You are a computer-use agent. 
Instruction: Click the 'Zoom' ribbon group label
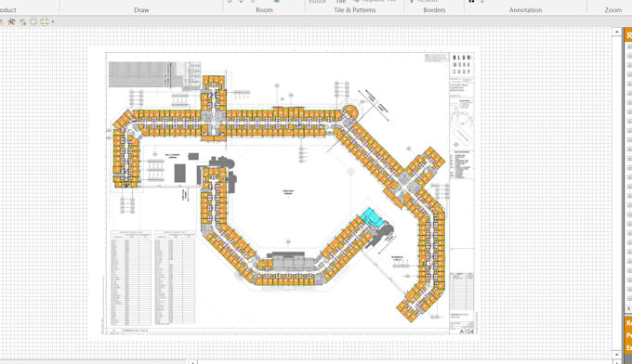613,10
